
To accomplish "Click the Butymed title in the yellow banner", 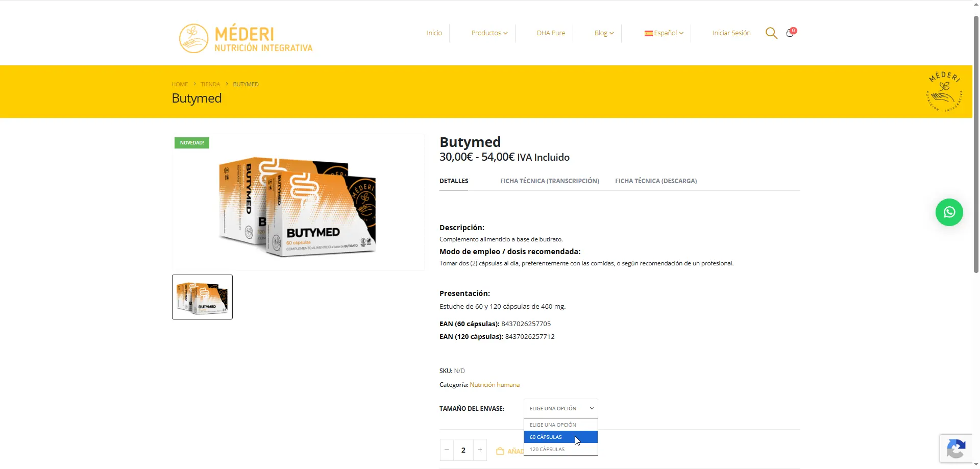I will click(197, 98).
